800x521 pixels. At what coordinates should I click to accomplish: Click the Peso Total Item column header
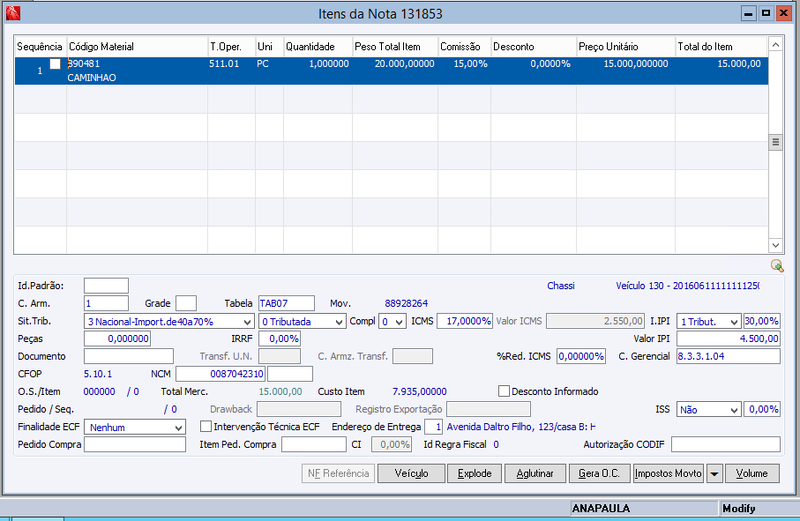(x=395, y=46)
